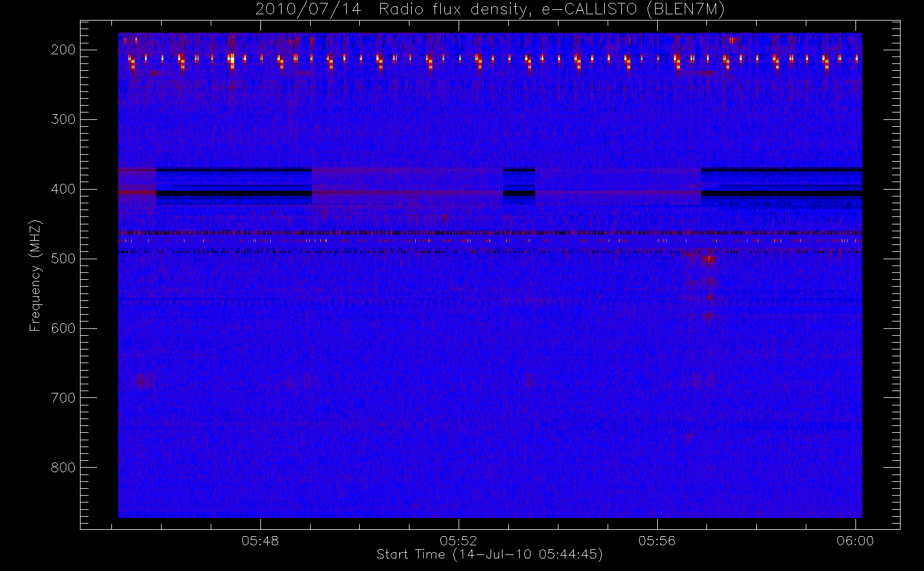Click the 400 frequency tick label
The image size is (924, 571).
pyautogui.click(x=63, y=189)
